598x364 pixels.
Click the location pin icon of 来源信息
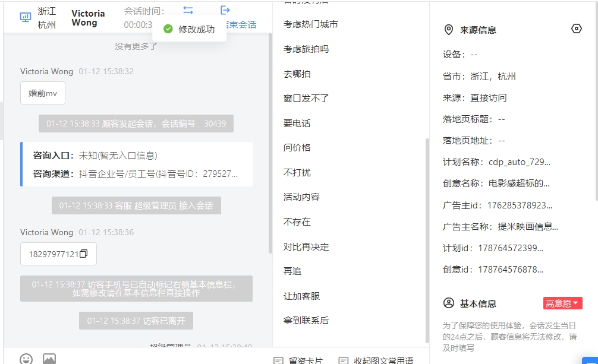point(448,30)
